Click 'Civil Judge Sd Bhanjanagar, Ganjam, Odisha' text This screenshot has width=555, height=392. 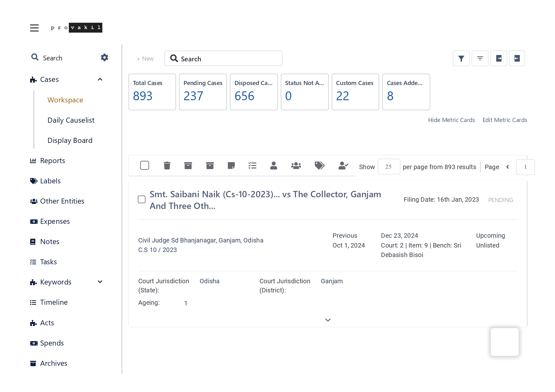point(201,240)
